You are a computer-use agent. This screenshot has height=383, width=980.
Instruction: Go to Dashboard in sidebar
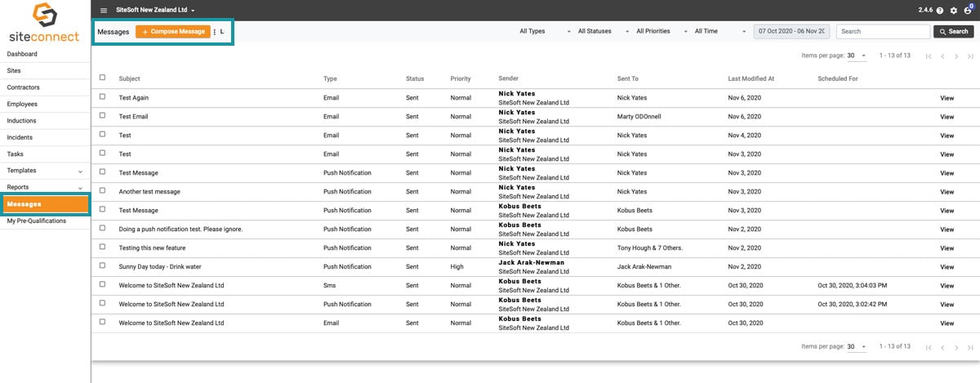(45, 54)
